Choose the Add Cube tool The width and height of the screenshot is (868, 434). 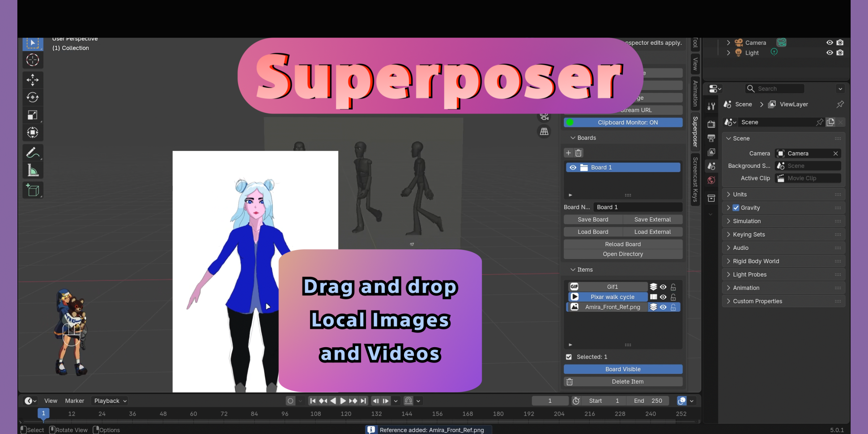click(33, 190)
